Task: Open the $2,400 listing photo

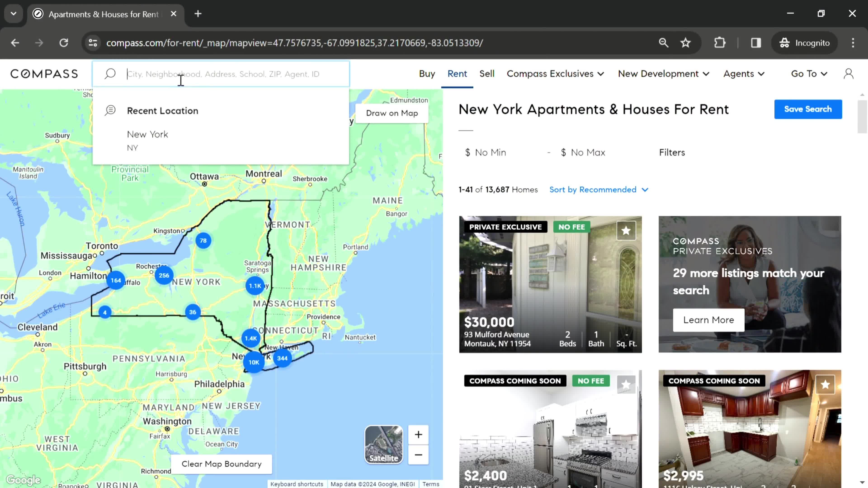Action: coord(550,429)
